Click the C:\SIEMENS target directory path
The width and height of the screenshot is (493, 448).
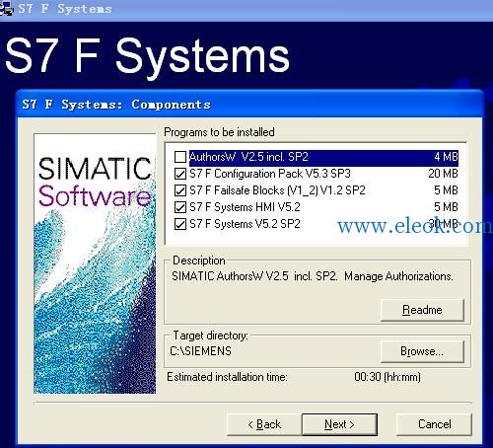[200, 351]
